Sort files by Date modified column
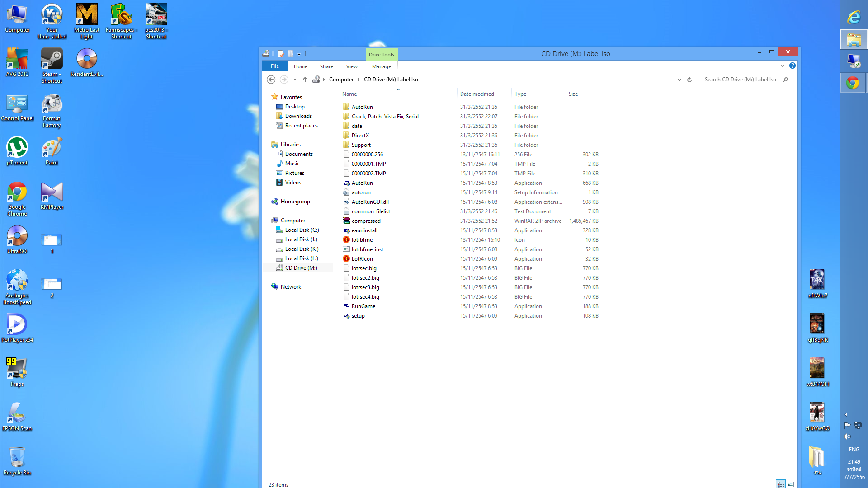The height and width of the screenshot is (488, 868). [x=477, y=94]
